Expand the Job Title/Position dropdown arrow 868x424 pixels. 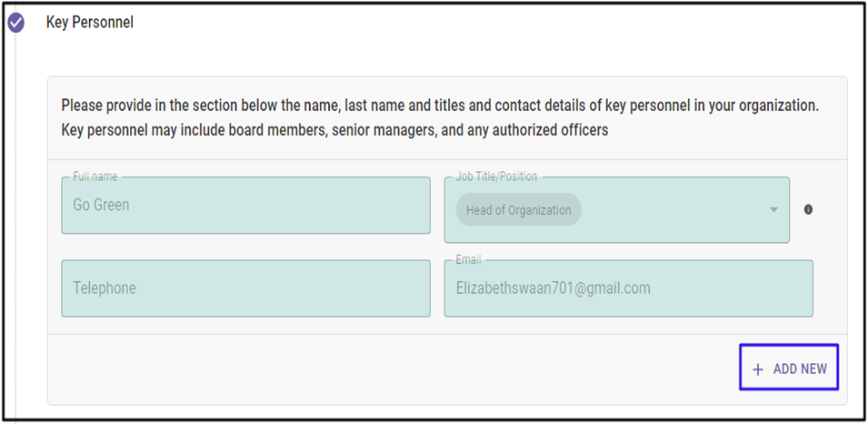click(773, 210)
